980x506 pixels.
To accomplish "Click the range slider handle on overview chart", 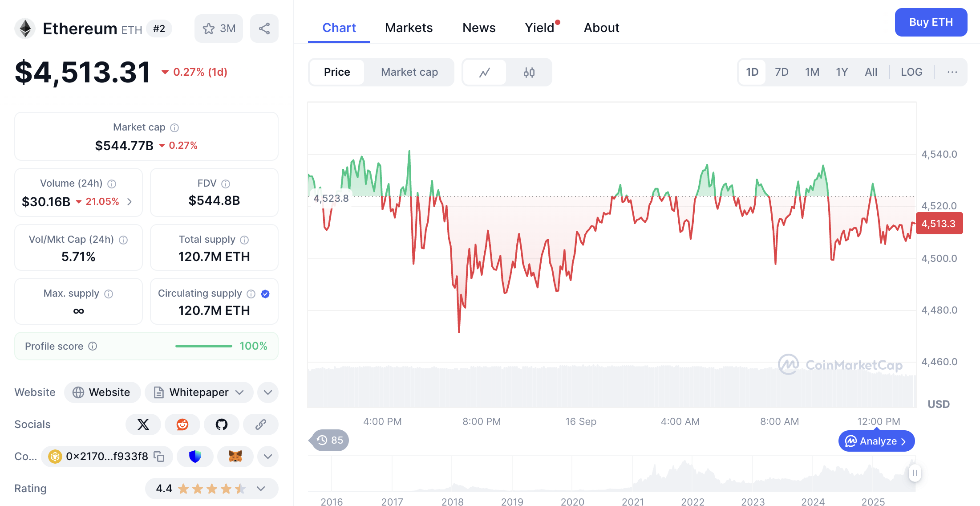I will pyautogui.click(x=915, y=473).
